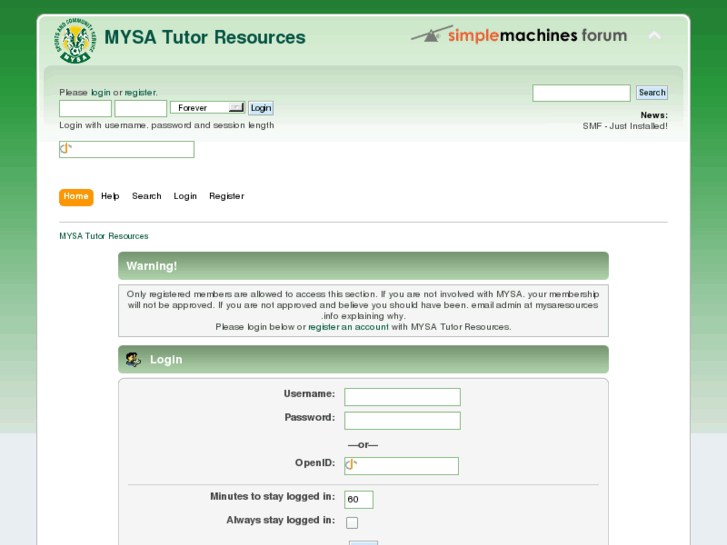Focus the top password quick-login field
The image size is (727, 545).
(x=140, y=109)
